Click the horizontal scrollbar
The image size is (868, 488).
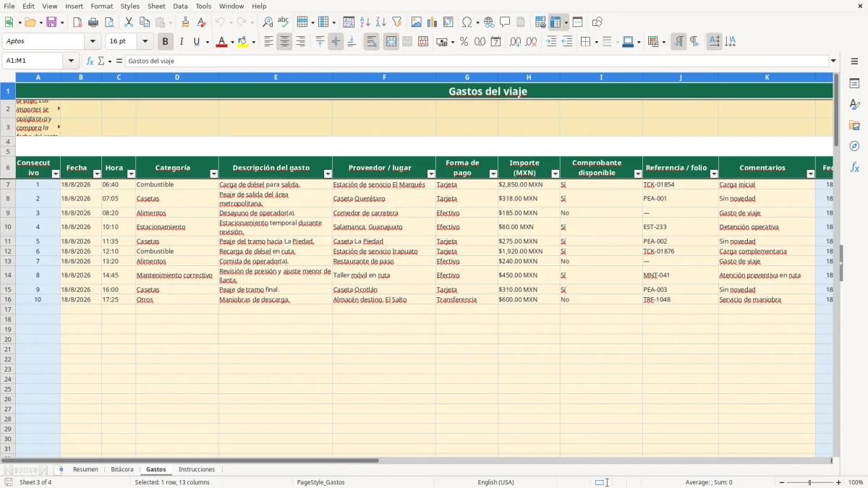(190, 460)
